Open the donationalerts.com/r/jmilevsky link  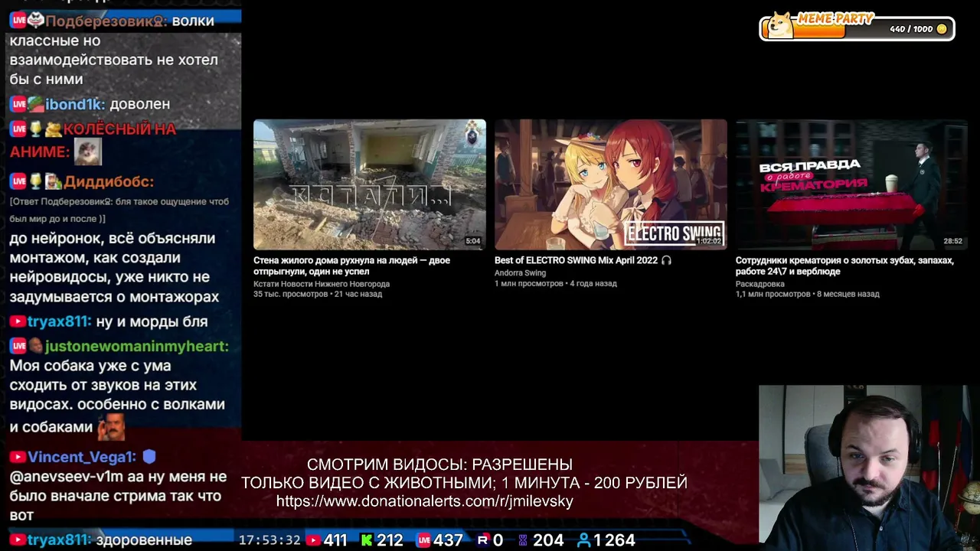click(x=424, y=501)
